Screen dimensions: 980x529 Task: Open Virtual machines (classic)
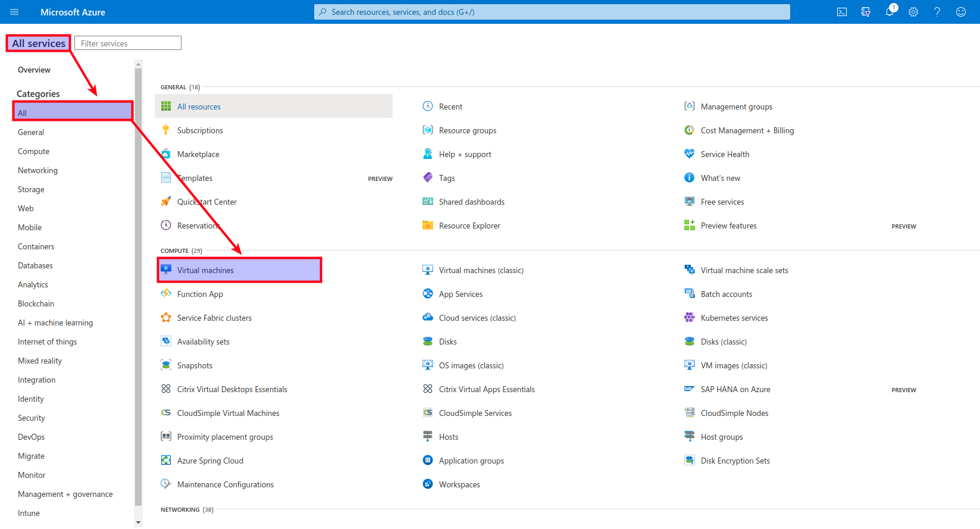[481, 270]
